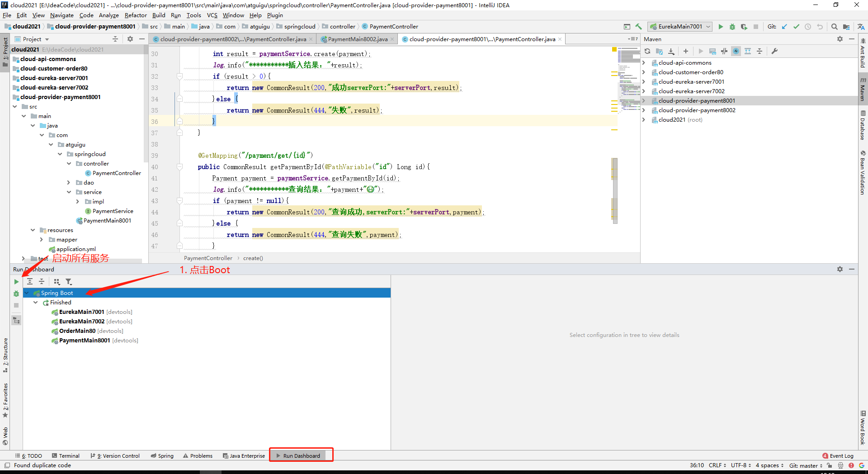
Task: Open the Navigate menu
Action: 62,15
